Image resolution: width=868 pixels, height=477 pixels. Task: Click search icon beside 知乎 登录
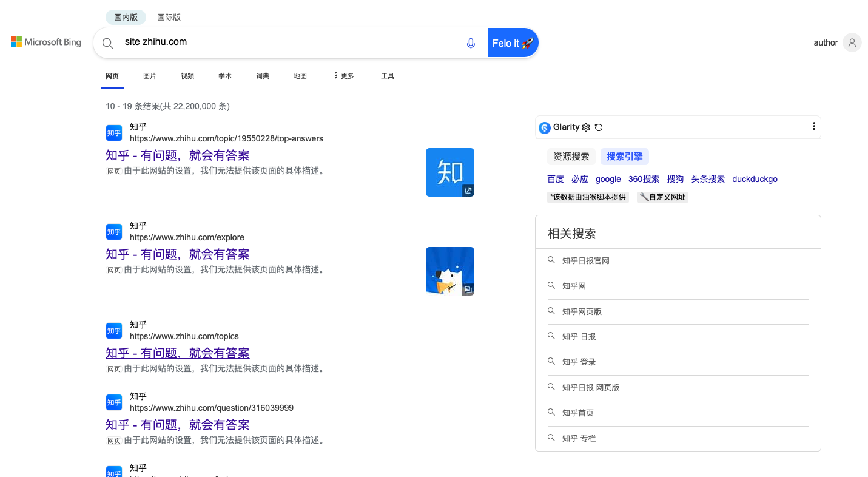[551, 361]
